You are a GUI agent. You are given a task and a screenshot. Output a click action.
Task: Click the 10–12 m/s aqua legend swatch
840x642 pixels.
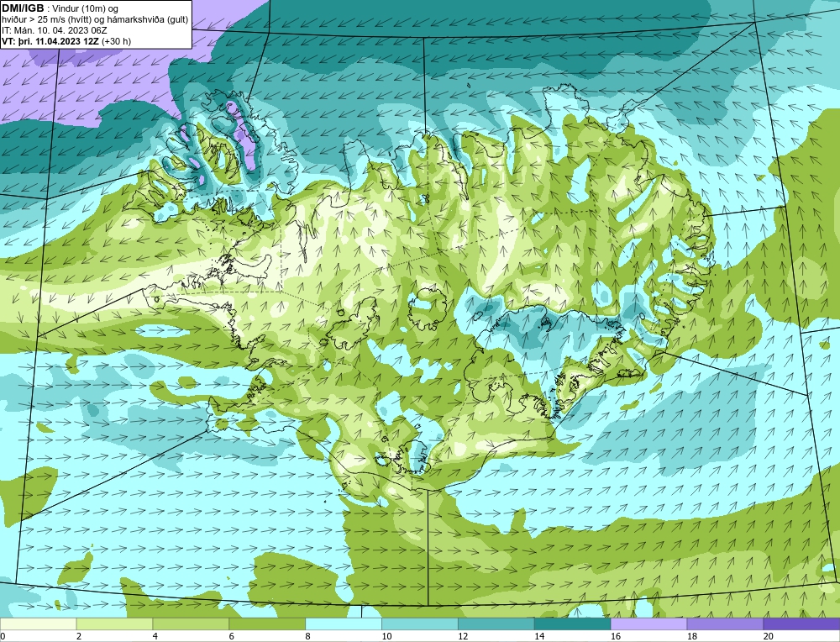click(x=420, y=624)
